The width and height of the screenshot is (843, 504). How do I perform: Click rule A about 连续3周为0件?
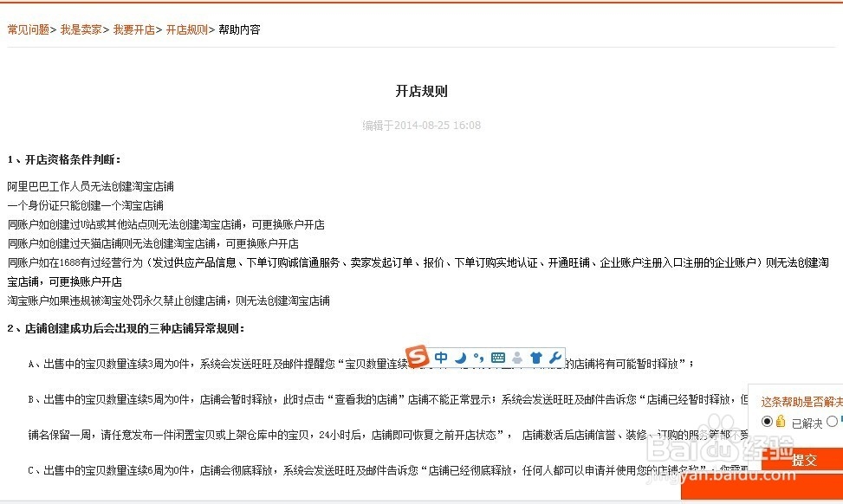point(360,365)
